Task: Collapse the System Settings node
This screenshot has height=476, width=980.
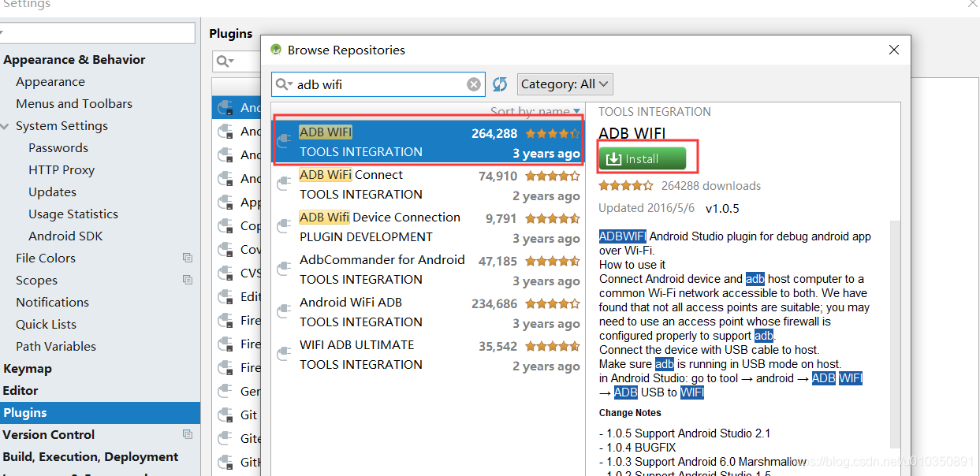Action: tap(5, 126)
